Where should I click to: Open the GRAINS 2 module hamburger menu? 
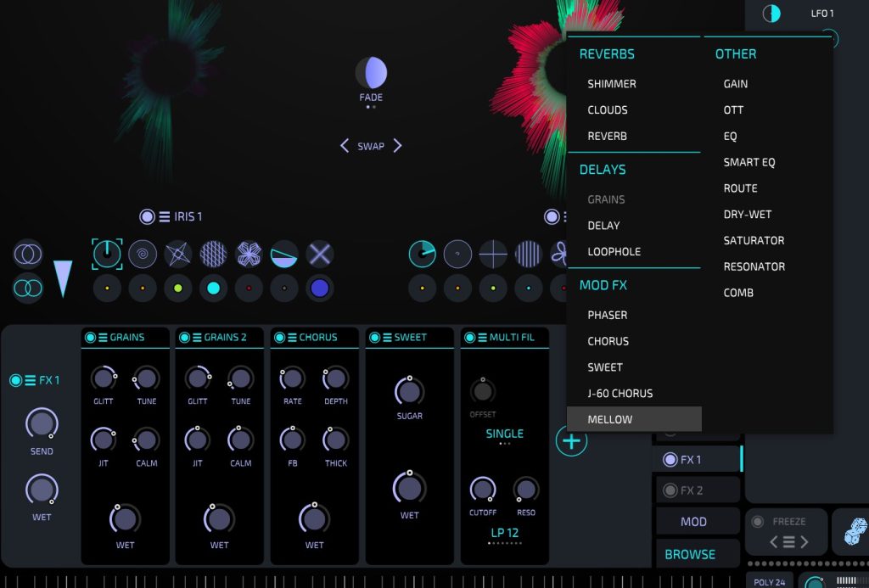tap(197, 338)
